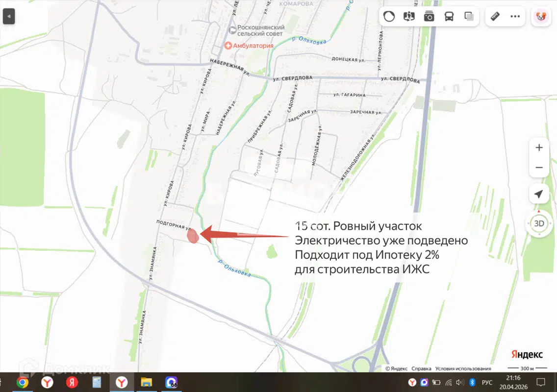
Task: Zoom in with the plus button
Action: 539,147
